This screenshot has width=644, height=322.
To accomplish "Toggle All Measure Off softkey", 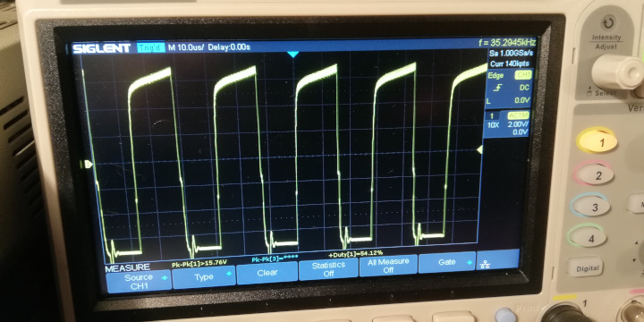I will pos(388,266).
